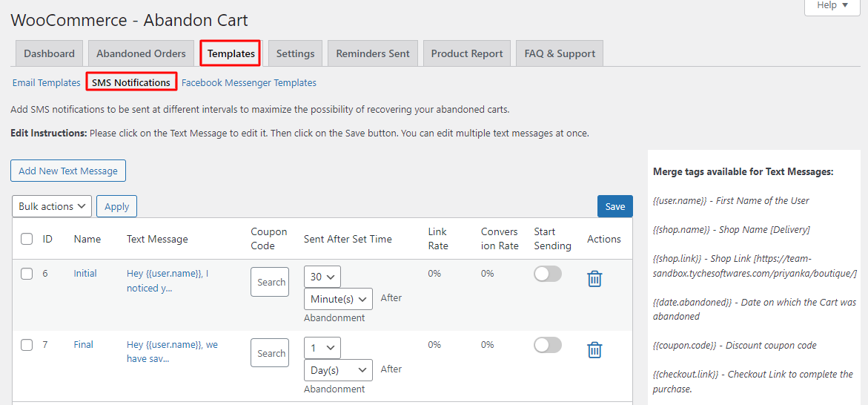The height and width of the screenshot is (405, 868).
Task: Open the Initial message name link
Action: point(85,273)
